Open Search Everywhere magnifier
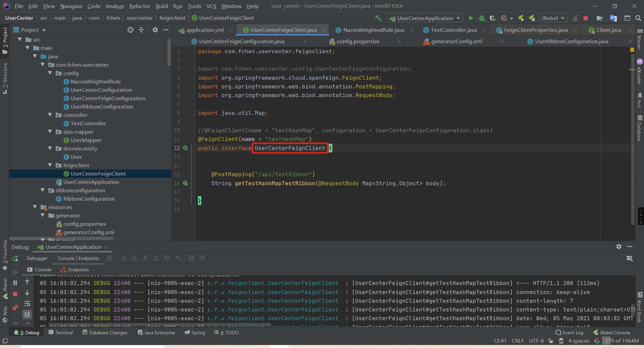 (x=638, y=18)
